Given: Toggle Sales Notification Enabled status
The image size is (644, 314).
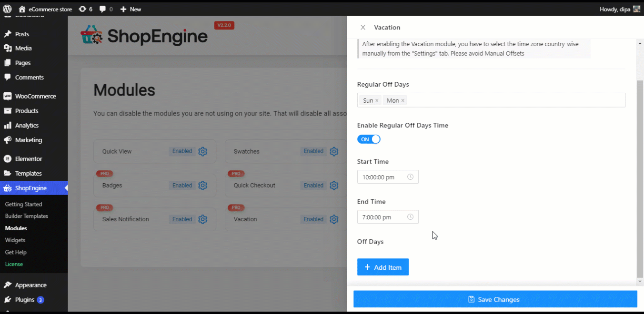Looking at the screenshot, I should pyautogui.click(x=182, y=219).
